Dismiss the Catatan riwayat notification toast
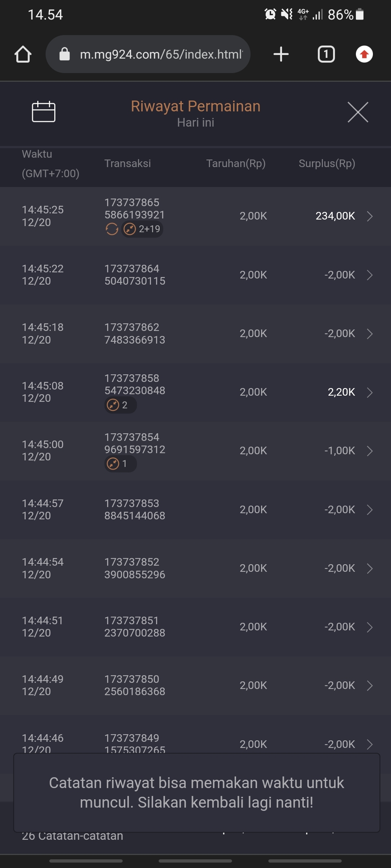 [x=196, y=792]
